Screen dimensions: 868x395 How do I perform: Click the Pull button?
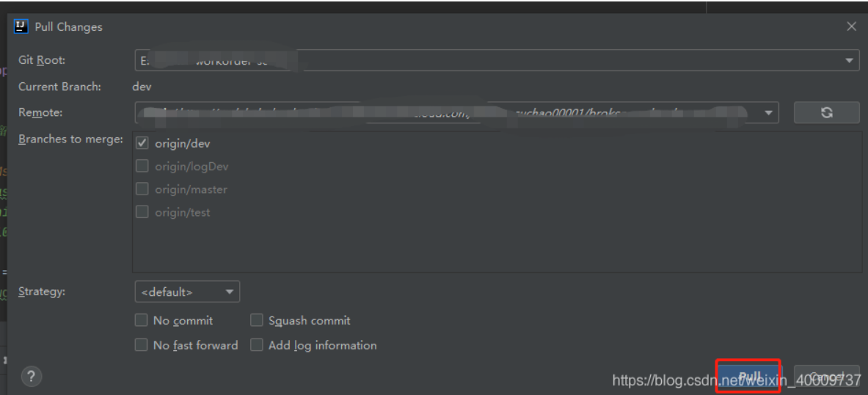(750, 376)
